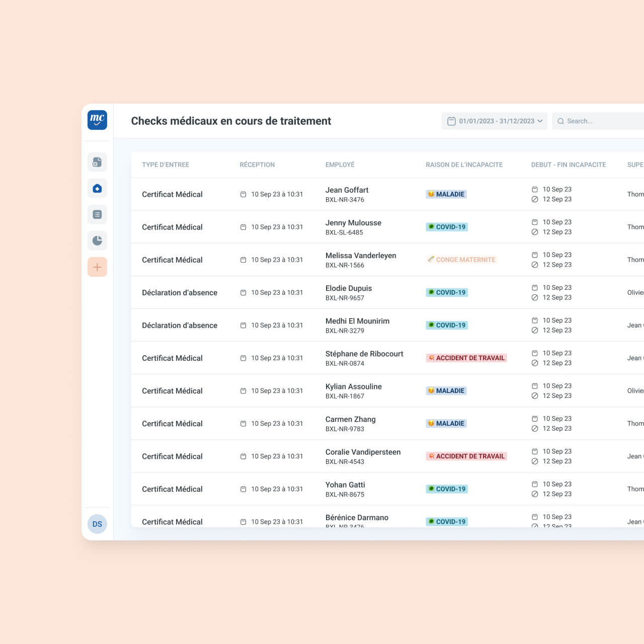Image resolution: width=644 pixels, height=644 pixels.
Task: Click the calendar icon in date range
Action: coord(451,121)
